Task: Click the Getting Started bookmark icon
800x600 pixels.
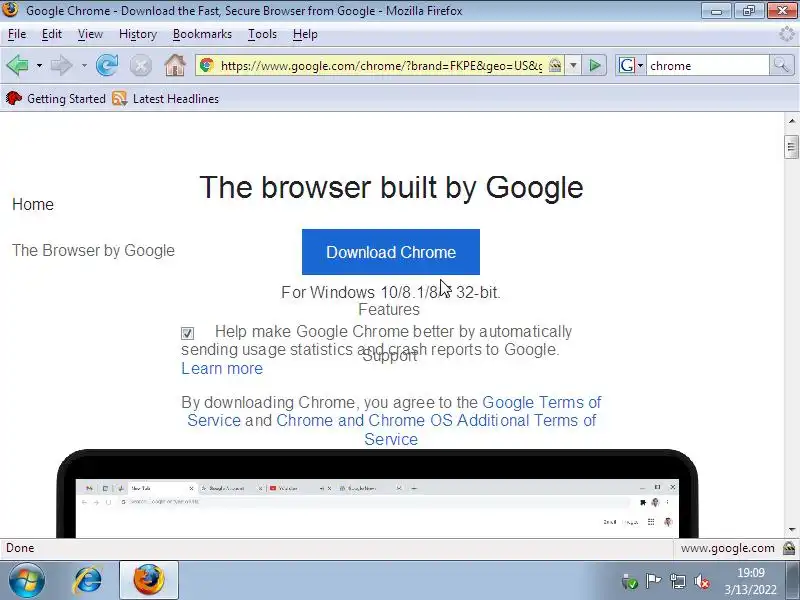Action: pyautogui.click(x=14, y=98)
